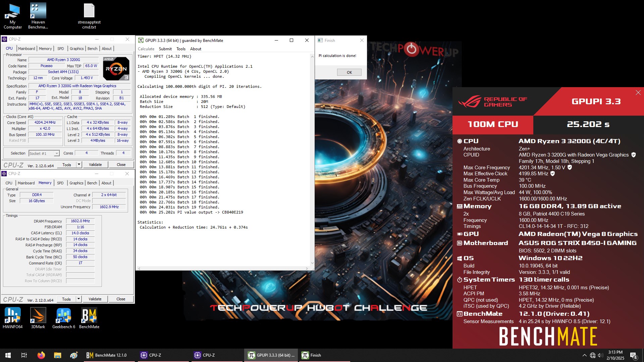Image resolution: width=644 pixels, height=362 pixels.
Task: Open notification center icon
Action: pyautogui.click(x=634, y=355)
